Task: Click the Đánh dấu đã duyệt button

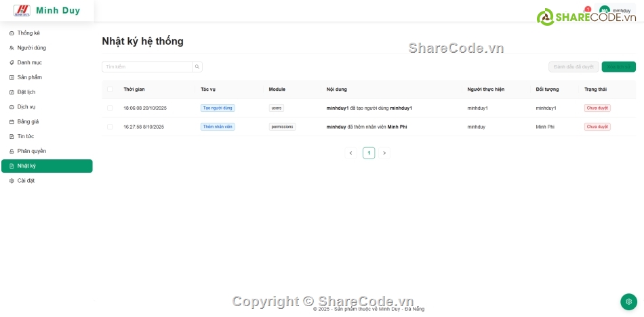Action: tap(573, 67)
